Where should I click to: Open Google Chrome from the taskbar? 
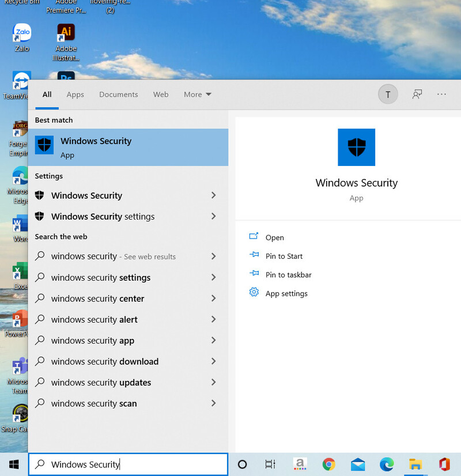tap(328, 464)
